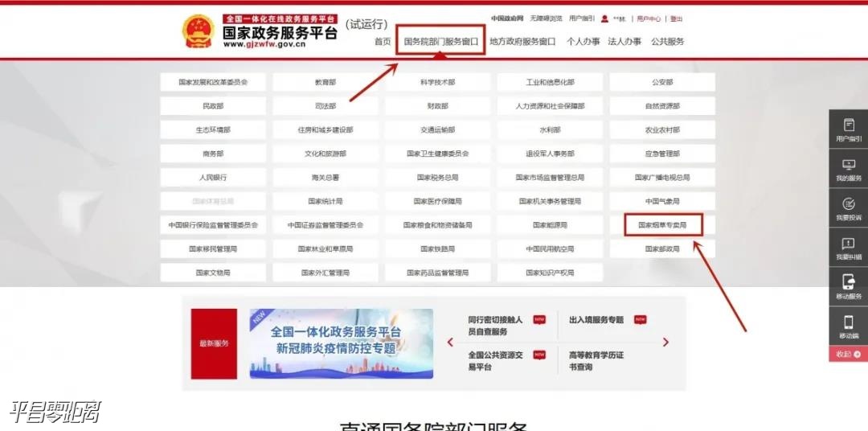Select 海关总署
This screenshot has height=431, width=868.
click(x=325, y=177)
